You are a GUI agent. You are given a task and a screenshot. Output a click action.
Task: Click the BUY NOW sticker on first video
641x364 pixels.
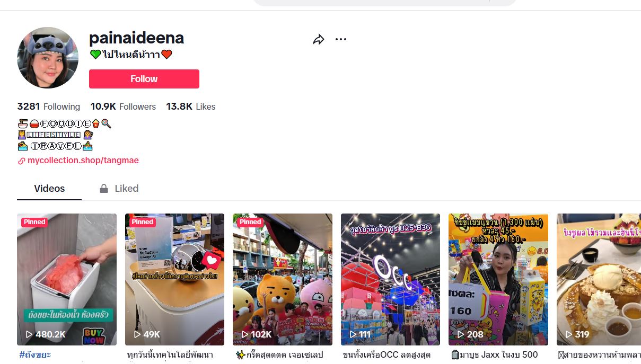pyautogui.click(x=93, y=335)
